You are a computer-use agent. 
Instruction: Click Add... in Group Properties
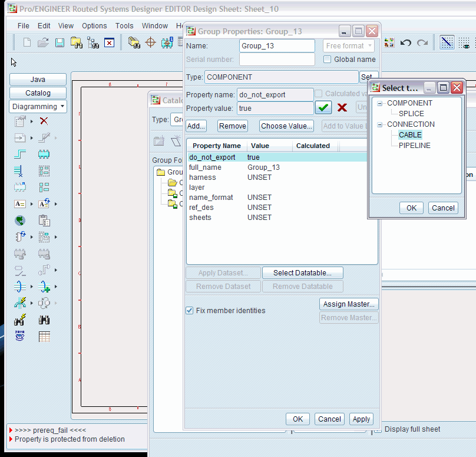[x=196, y=126]
